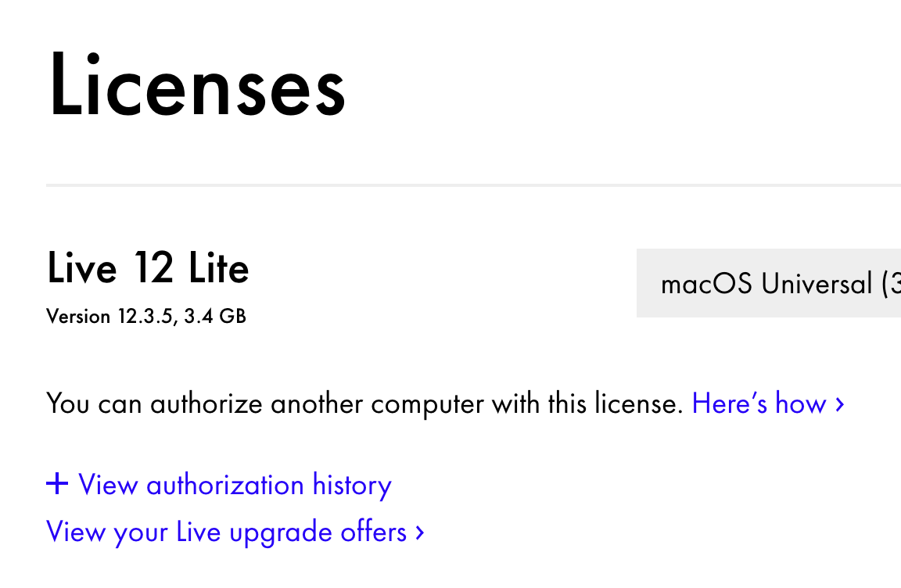This screenshot has width=901, height=588.
Task: Click the chevron arrow after upgrade offers
Action: click(x=420, y=532)
